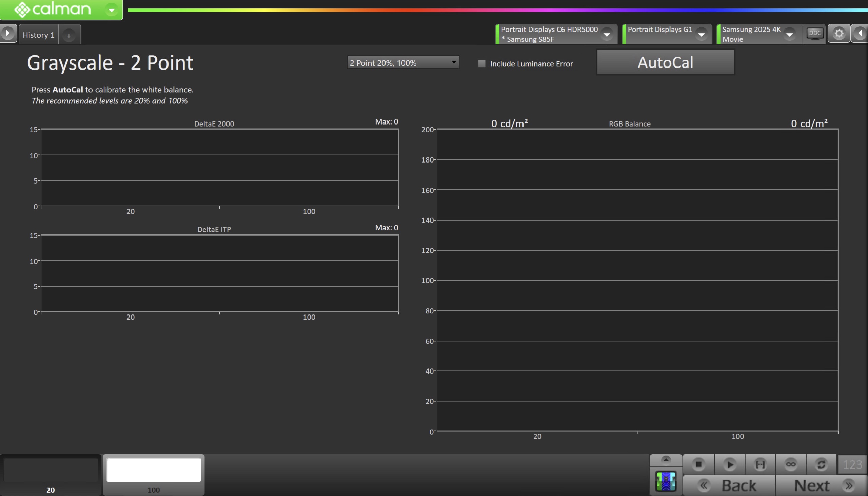Start continuous read with infinity icon

coord(791,464)
